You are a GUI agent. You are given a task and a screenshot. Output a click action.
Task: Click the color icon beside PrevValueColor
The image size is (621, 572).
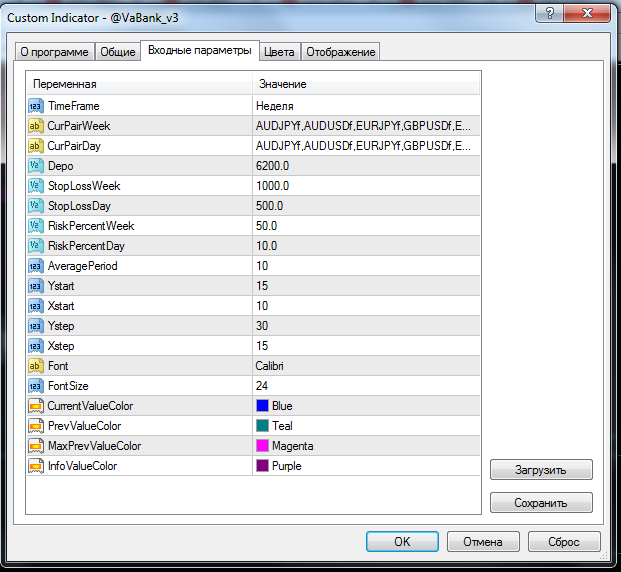pyautogui.click(x=36, y=426)
